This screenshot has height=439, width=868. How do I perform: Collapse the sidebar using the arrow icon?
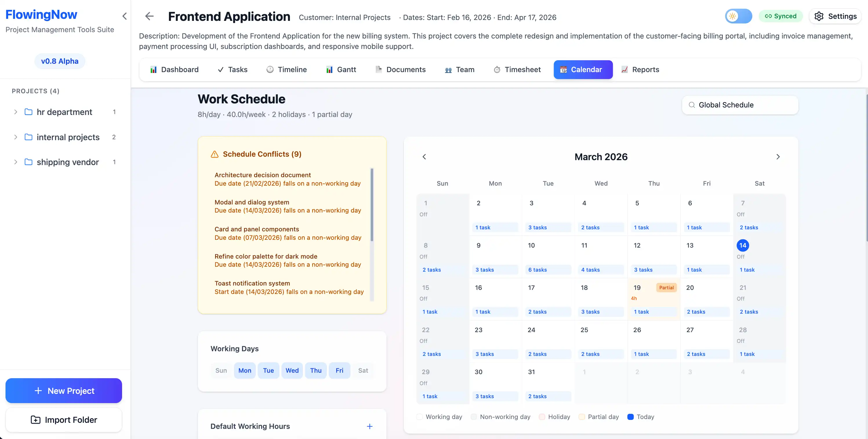click(124, 16)
